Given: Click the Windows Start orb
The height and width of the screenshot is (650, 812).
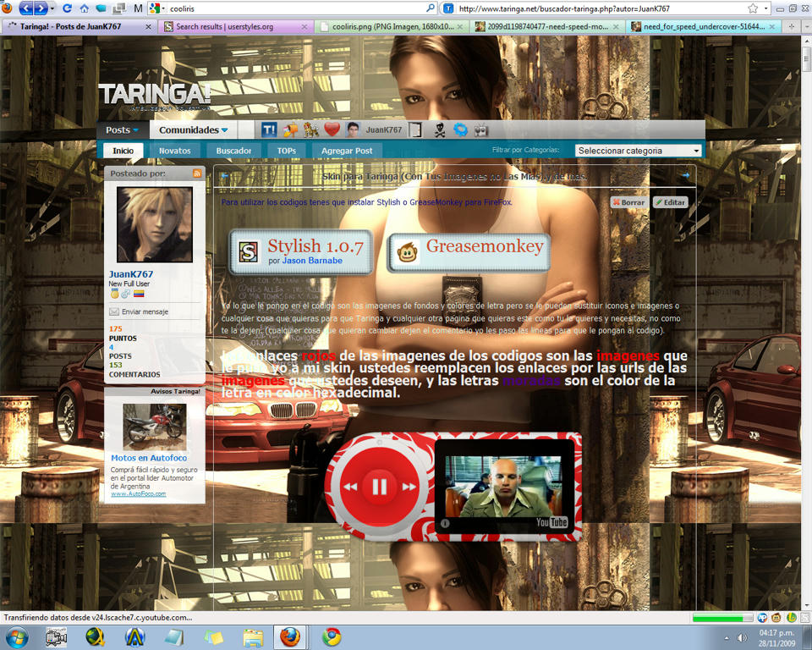Looking at the screenshot, I should 17,637.
